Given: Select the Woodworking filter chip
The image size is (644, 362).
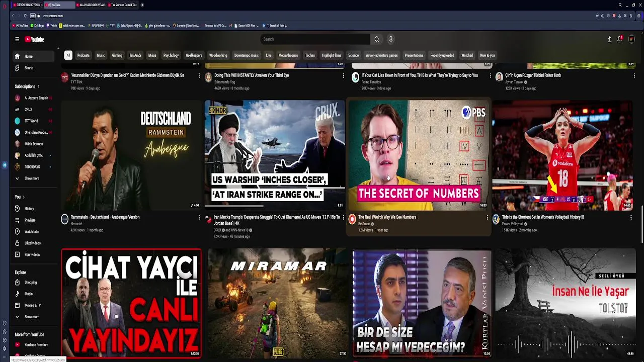Looking at the screenshot, I should coord(218,55).
